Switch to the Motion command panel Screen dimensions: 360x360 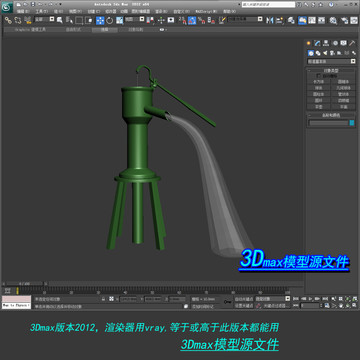[335, 43]
